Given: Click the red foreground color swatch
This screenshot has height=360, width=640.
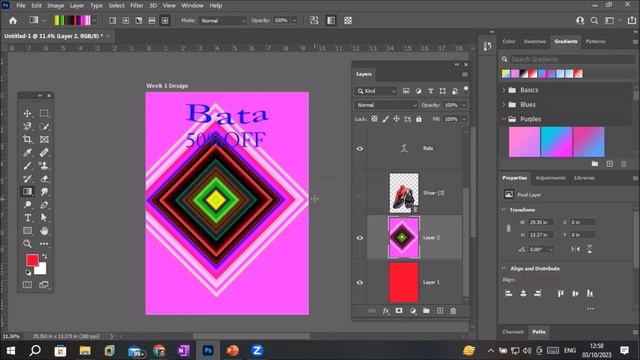Looking at the screenshot, I should click(x=32, y=260).
